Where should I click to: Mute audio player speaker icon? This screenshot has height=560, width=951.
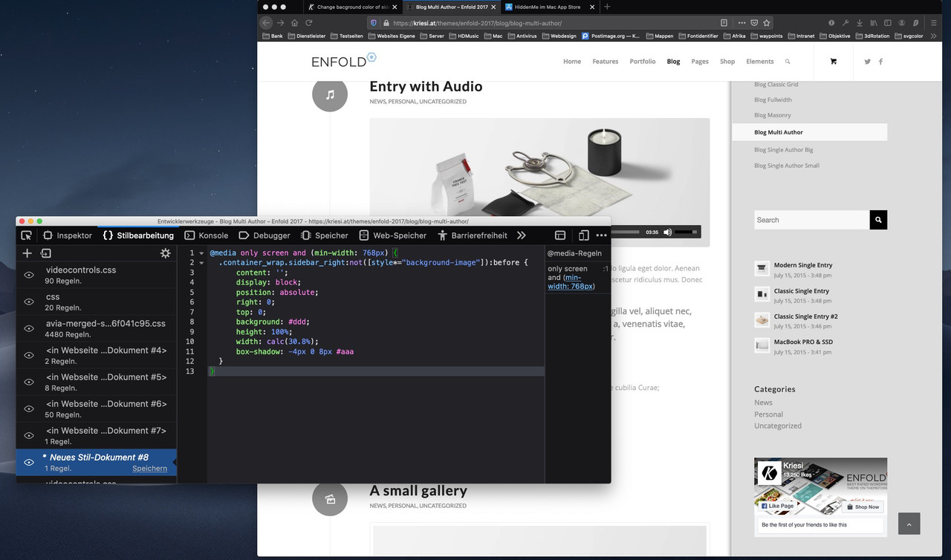(x=667, y=232)
